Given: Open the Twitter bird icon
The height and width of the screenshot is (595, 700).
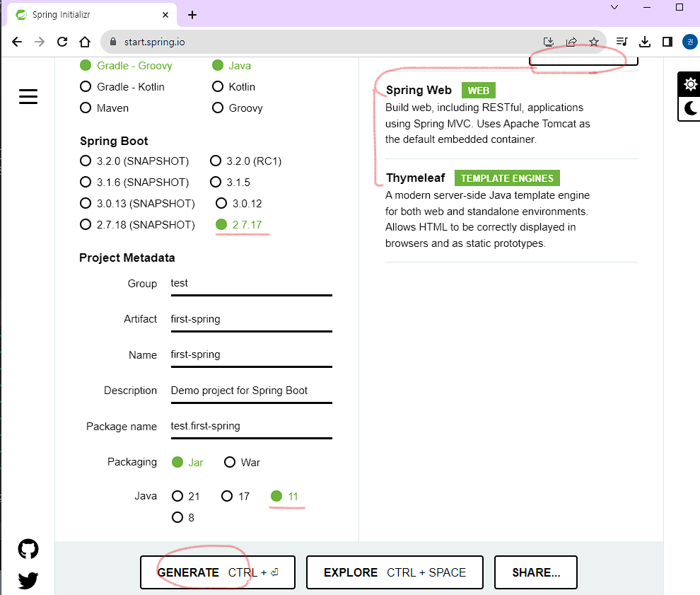Looking at the screenshot, I should [x=28, y=580].
